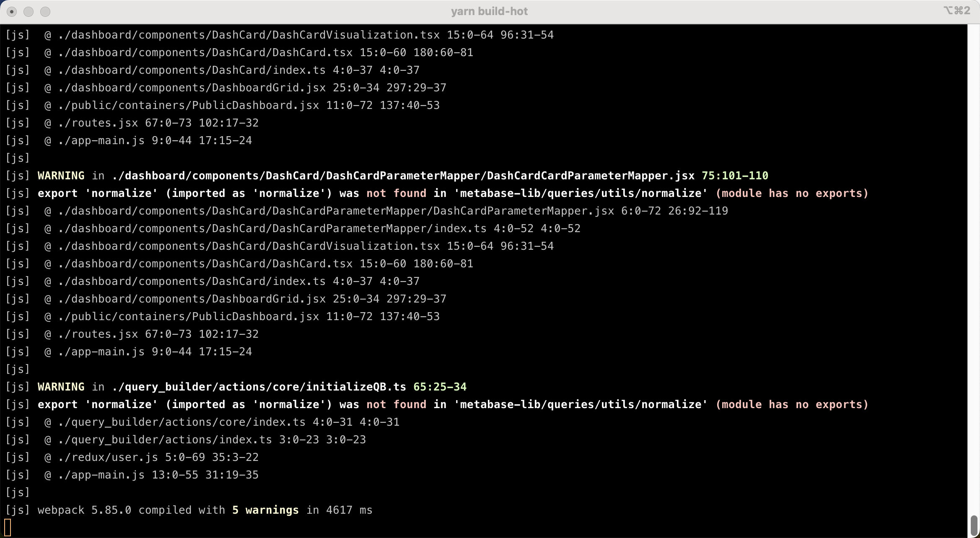Screen dimensions: 980x538
Task: Minimize the yarn build-hot window
Action: [29, 12]
